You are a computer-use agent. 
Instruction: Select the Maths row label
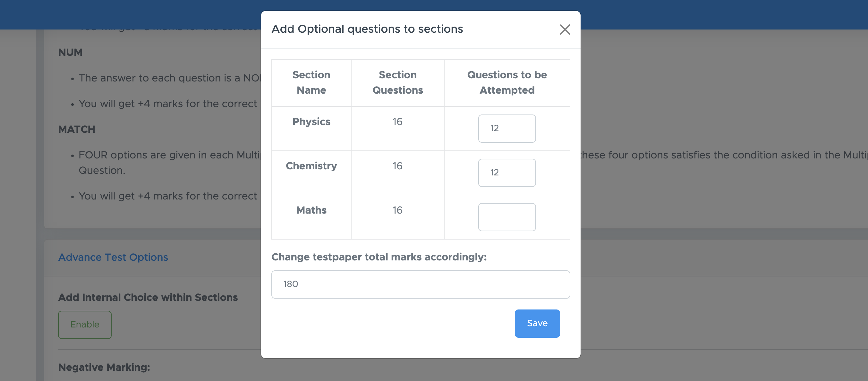[x=311, y=210]
